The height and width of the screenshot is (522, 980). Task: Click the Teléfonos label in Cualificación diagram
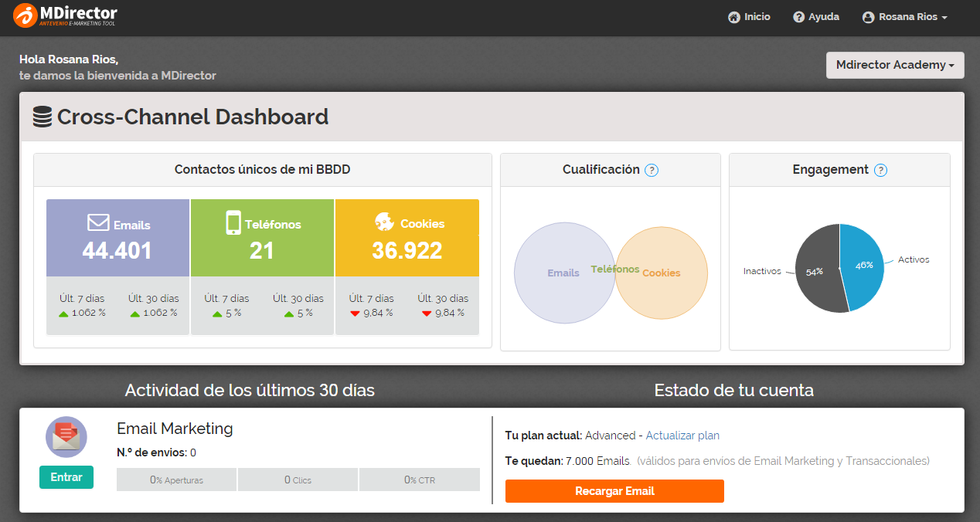(615, 269)
